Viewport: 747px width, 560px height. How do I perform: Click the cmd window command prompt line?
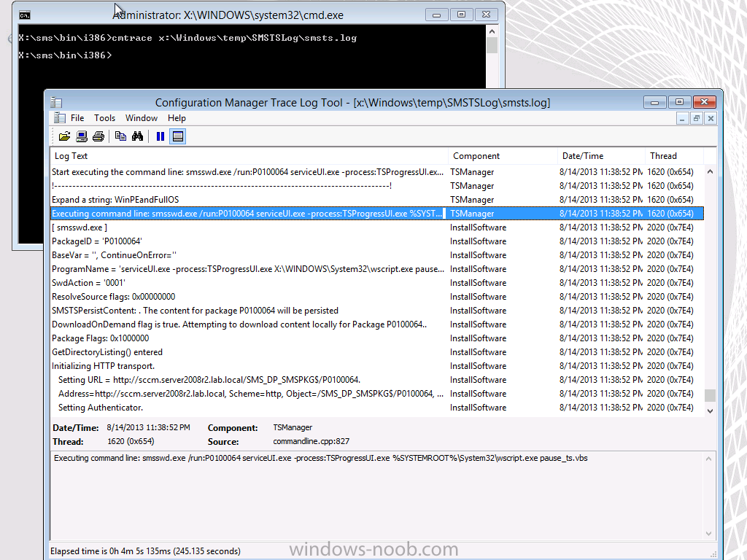click(x=65, y=55)
